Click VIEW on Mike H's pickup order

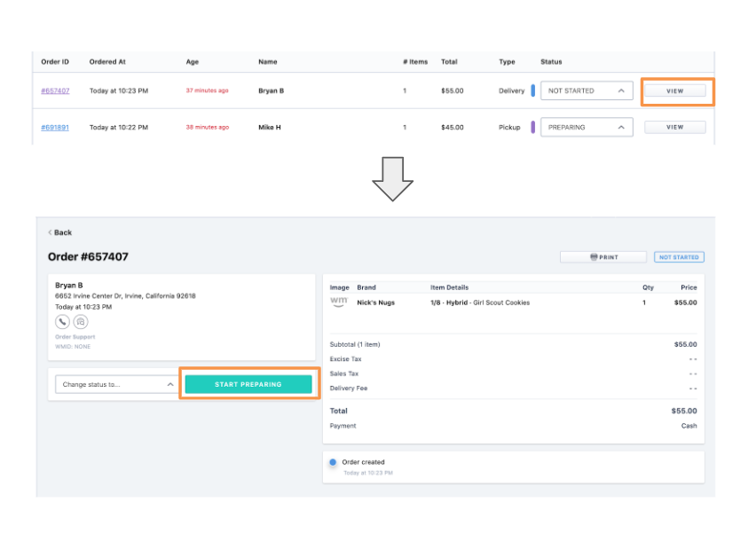(676, 127)
